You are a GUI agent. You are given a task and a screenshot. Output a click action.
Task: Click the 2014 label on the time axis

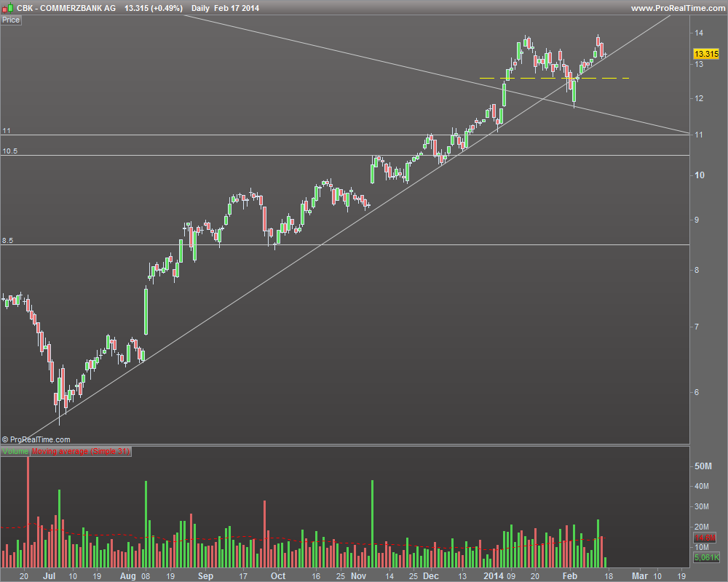pyautogui.click(x=493, y=576)
